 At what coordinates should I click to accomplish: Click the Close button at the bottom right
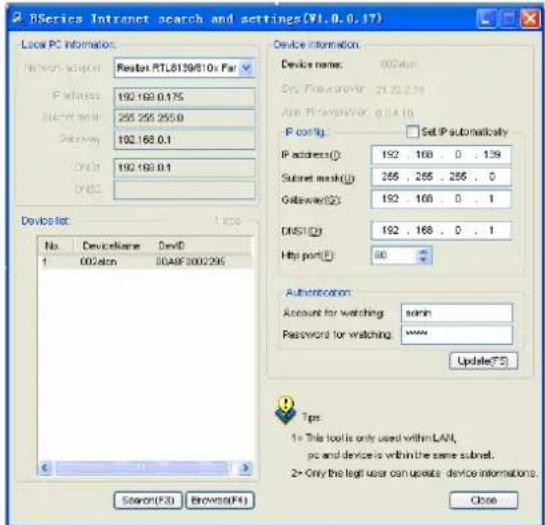coord(483,500)
